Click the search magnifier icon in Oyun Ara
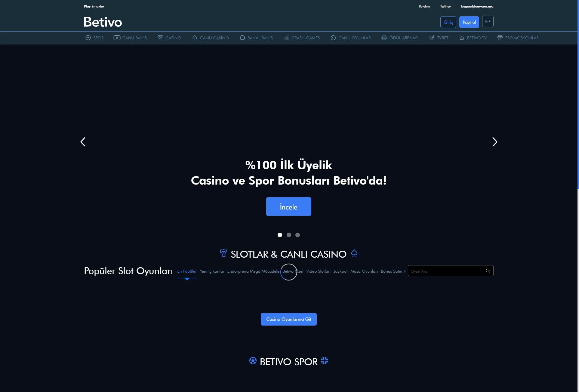This screenshot has height=392, width=579. click(x=488, y=271)
